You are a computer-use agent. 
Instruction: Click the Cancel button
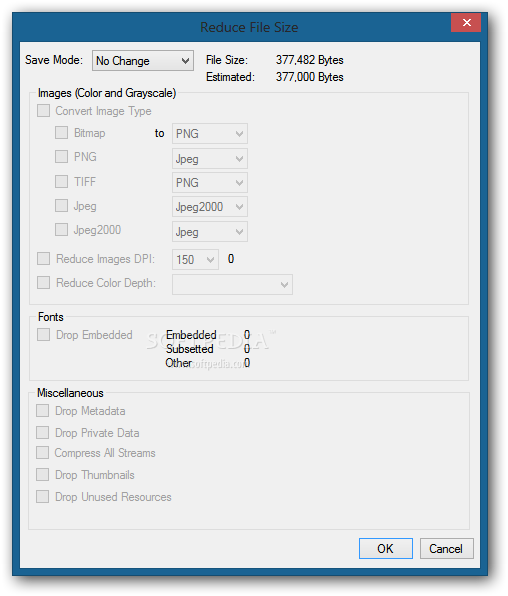pyautogui.click(x=446, y=548)
